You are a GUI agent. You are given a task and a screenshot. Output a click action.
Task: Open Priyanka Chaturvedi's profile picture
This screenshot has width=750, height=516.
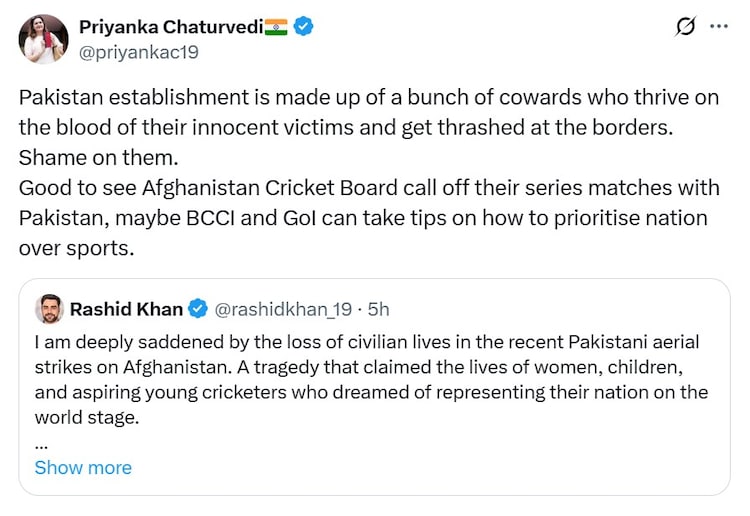coord(43,40)
